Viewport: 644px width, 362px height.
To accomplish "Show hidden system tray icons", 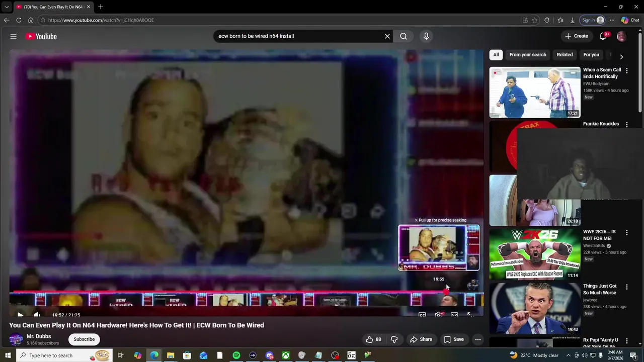I will pos(569,355).
